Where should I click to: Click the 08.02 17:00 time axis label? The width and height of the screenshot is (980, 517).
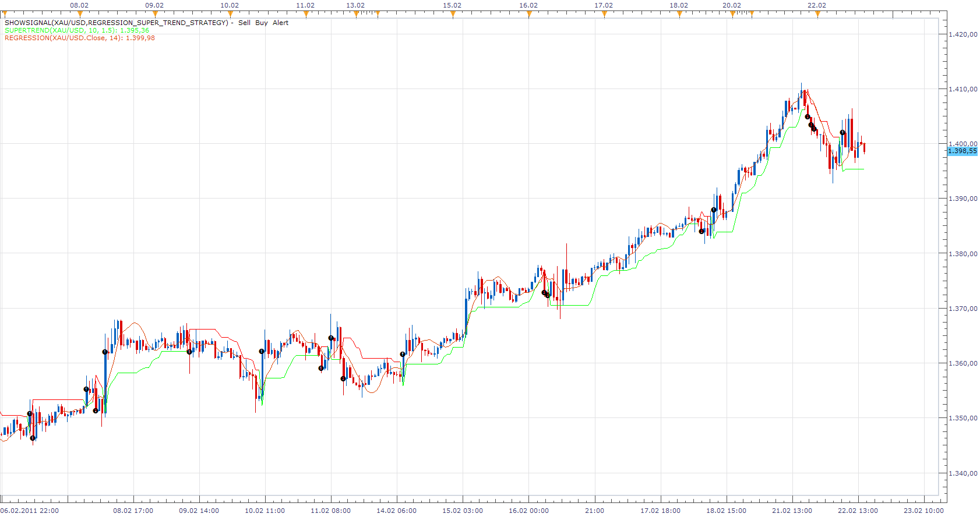[x=133, y=511]
